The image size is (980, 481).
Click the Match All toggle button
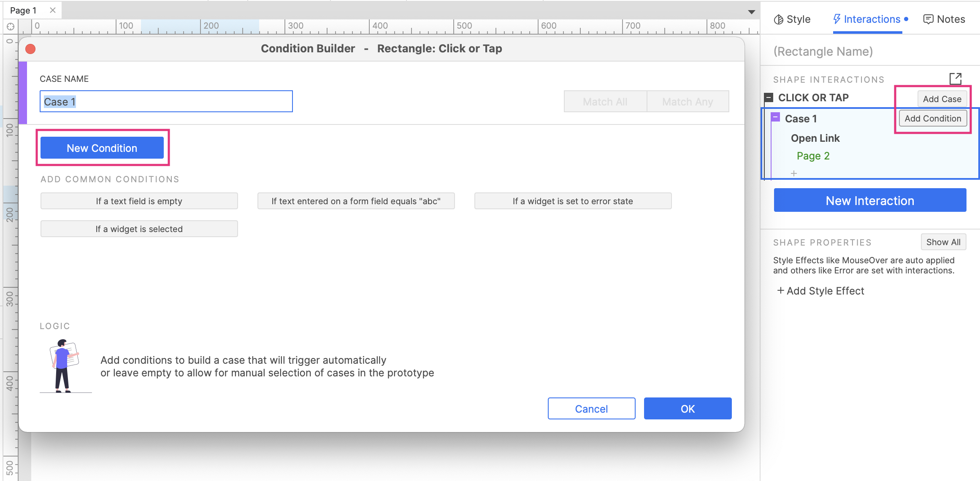(x=605, y=101)
